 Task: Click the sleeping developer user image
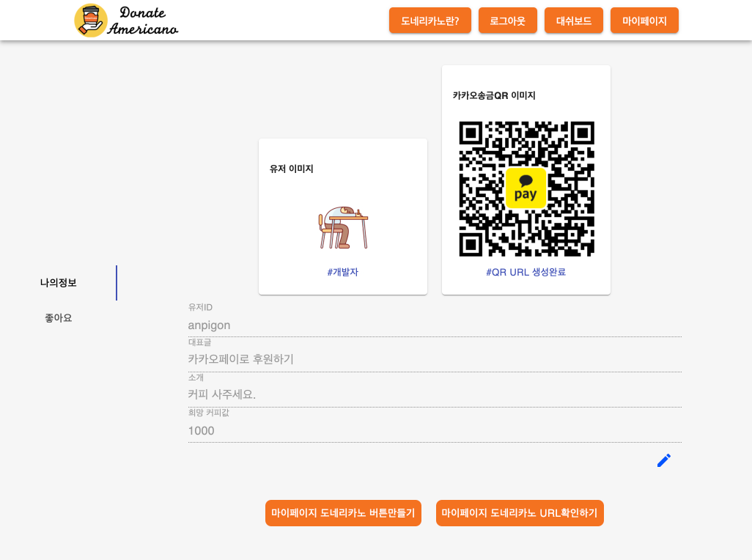(x=343, y=227)
